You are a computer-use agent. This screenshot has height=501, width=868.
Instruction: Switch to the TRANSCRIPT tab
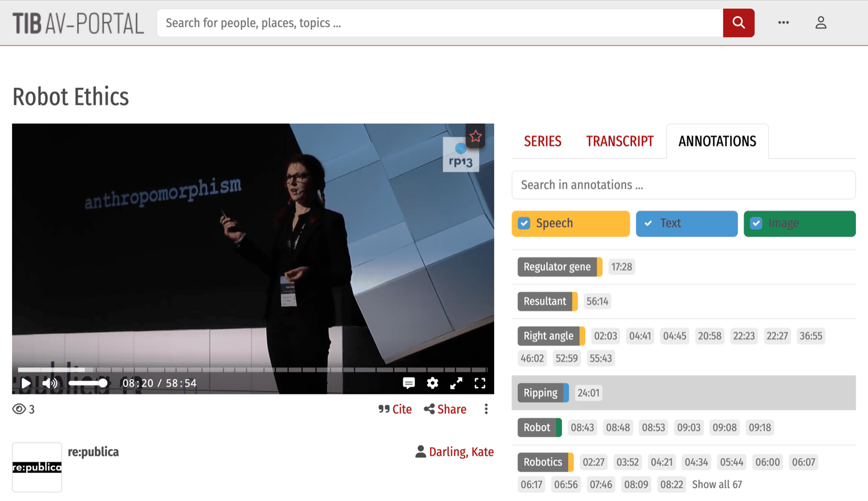click(620, 141)
